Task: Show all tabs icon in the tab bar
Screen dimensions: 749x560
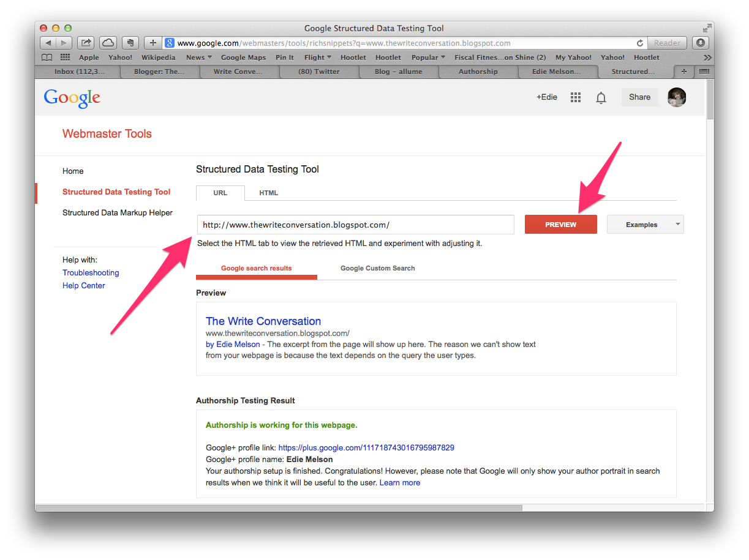Action: tap(704, 72)
